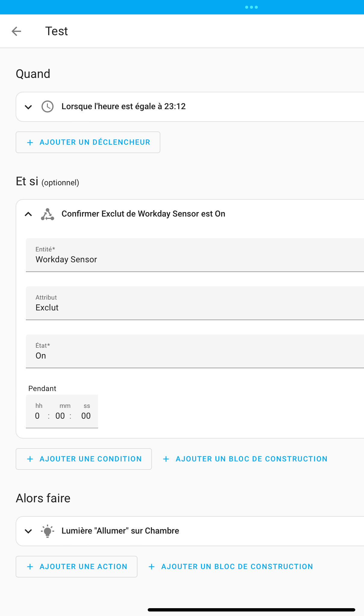Click the state condition icon near Confirmer Exclut
This screenshot has width=364, height=616.
48,214
